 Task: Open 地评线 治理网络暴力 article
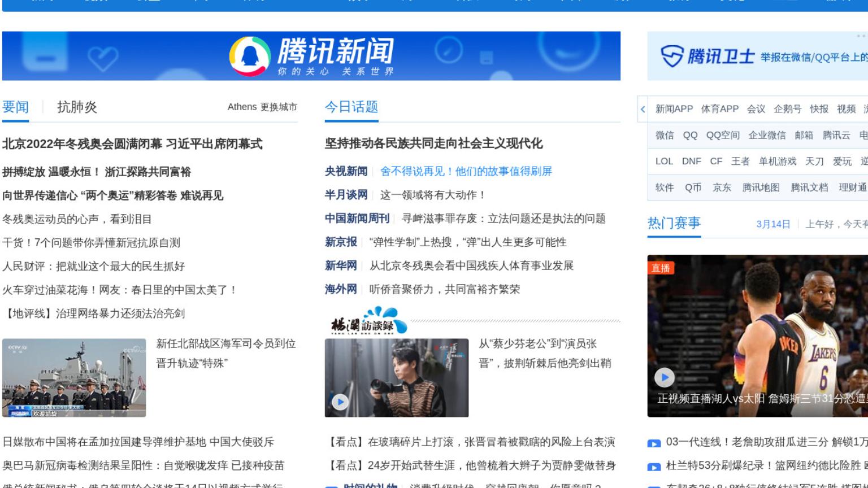[x=93, y=314]
